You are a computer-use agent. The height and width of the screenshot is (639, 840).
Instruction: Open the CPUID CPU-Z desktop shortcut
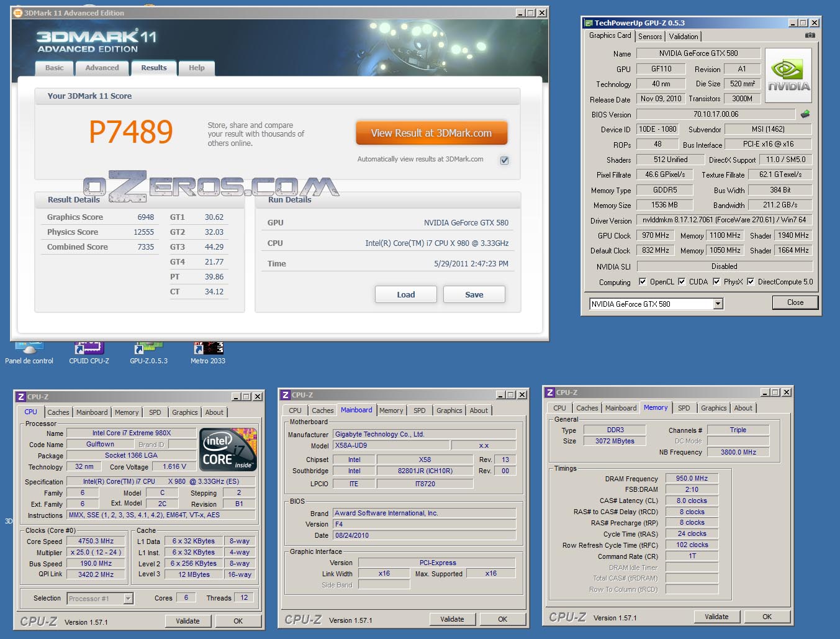pos(89,352)
